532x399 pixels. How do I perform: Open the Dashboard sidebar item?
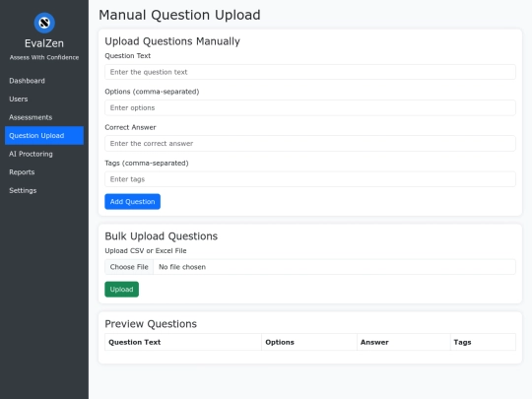pyautogui.click(x=44, y=81)
